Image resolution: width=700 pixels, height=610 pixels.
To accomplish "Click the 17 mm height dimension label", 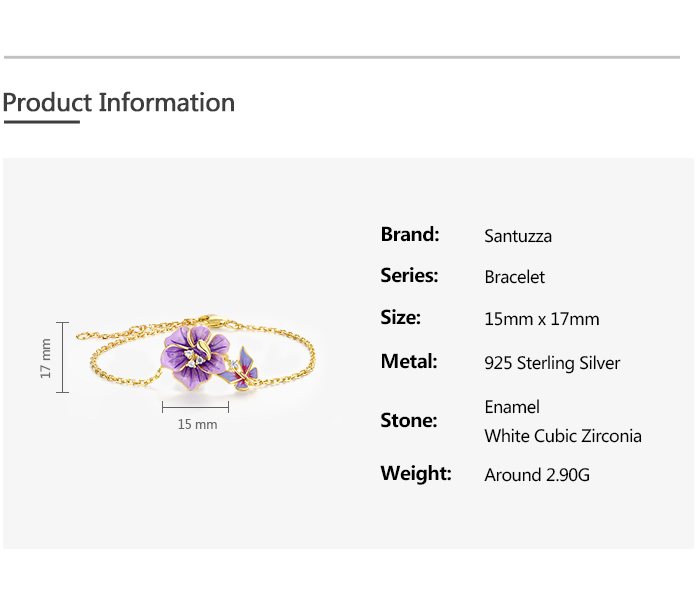I will (x=45, y=357).
